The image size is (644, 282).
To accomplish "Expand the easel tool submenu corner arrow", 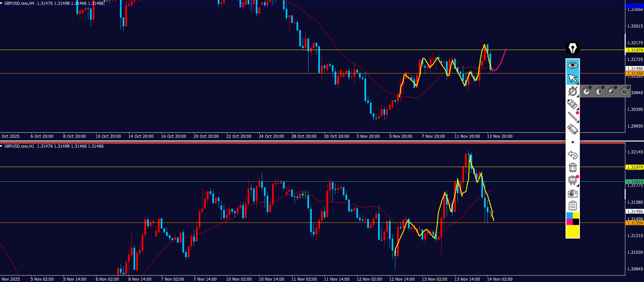I will point(578,185).
